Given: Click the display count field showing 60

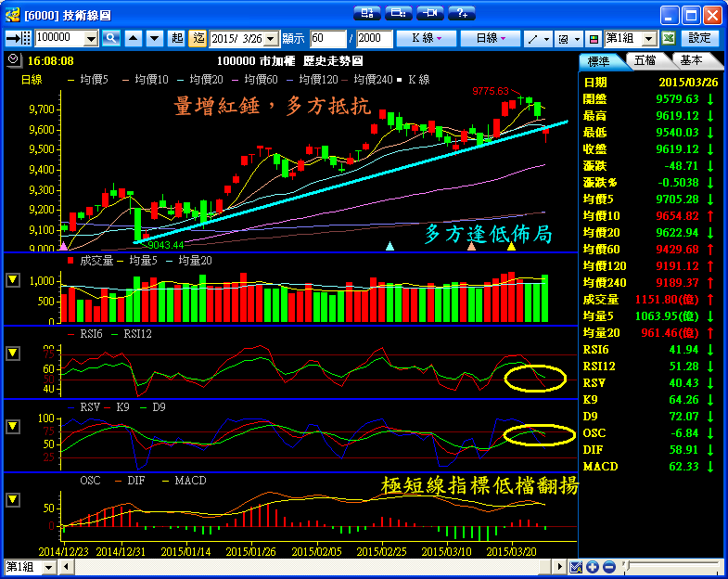Looking at the screenshot, I should click(328, 38).
